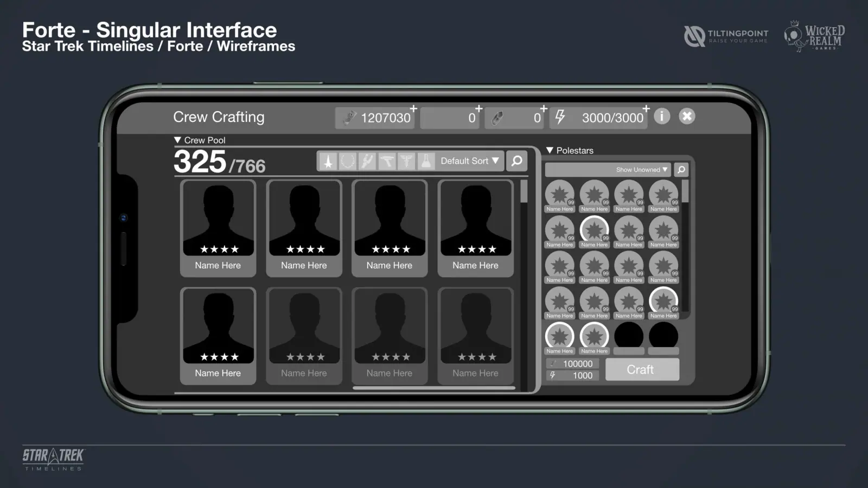Viewport: 868px width, 488px height.
Task: Open the Show Unowned dropdown
Action: click(x=642, y=170)
